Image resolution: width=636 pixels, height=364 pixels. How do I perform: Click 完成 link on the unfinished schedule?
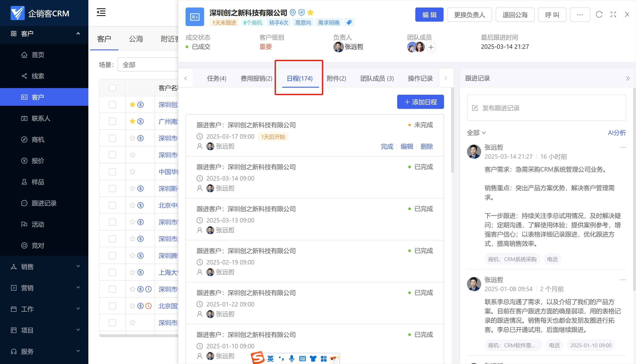pos(387,147)
